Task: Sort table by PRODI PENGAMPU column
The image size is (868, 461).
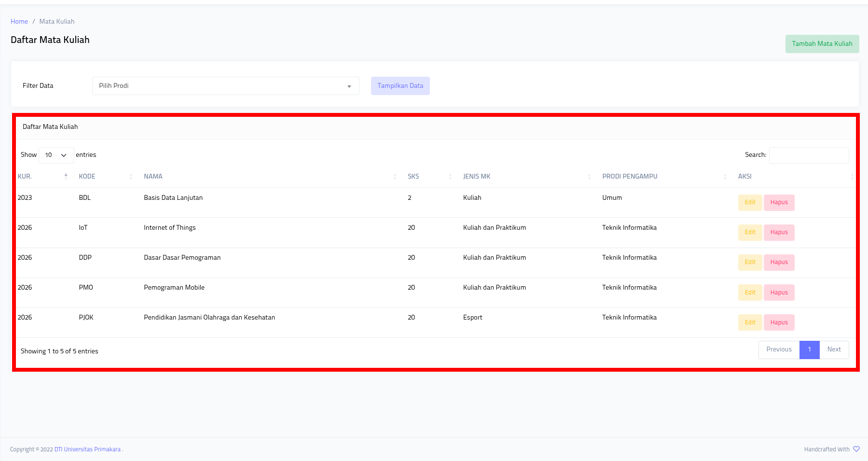Action: [x=664, y=177]
